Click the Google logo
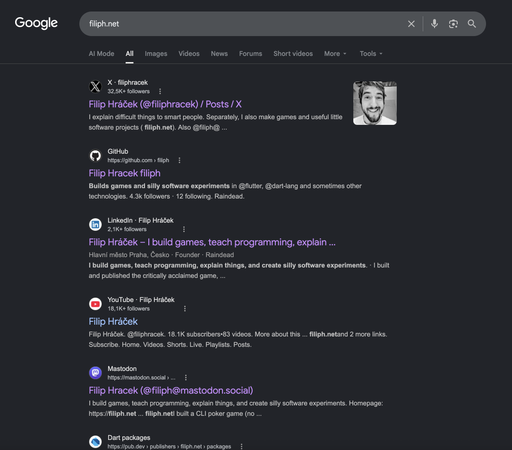The image size is (512, 450). 36,23
